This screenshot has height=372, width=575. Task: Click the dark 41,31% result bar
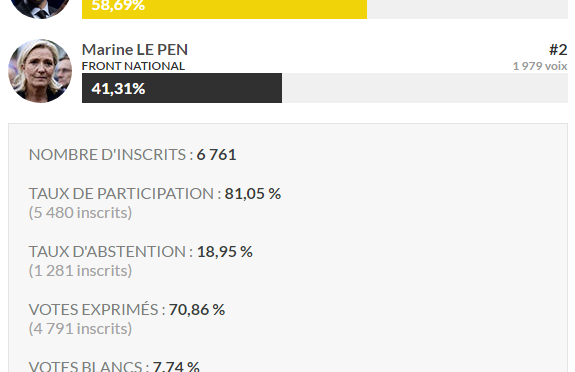click(x=182, y=88)
